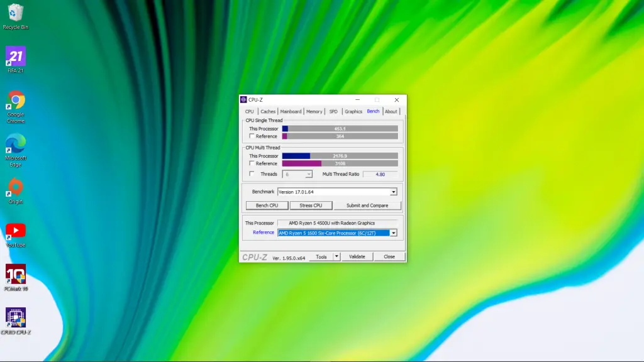
Task: Switch to the CPU tab
Action: click(x=249, y=112)
